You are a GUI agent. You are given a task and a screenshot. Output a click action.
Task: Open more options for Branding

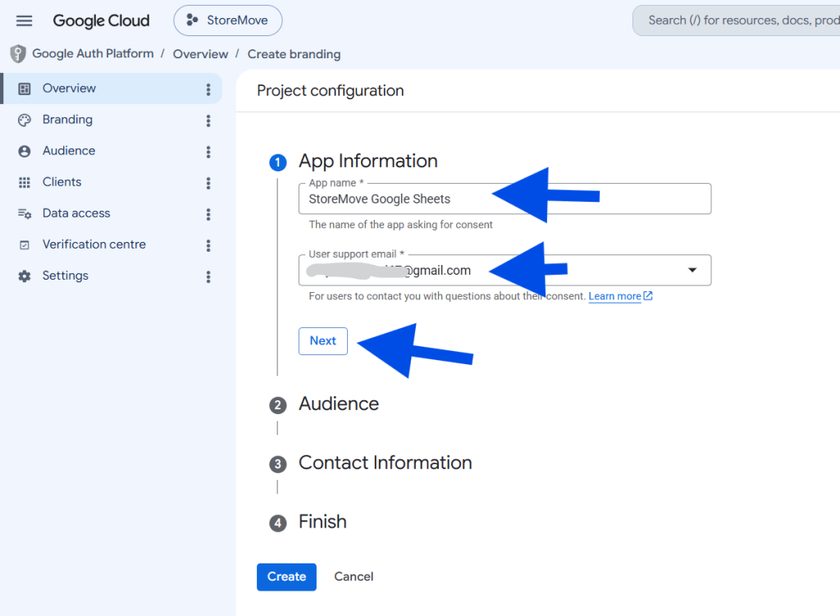coord(208,121)
